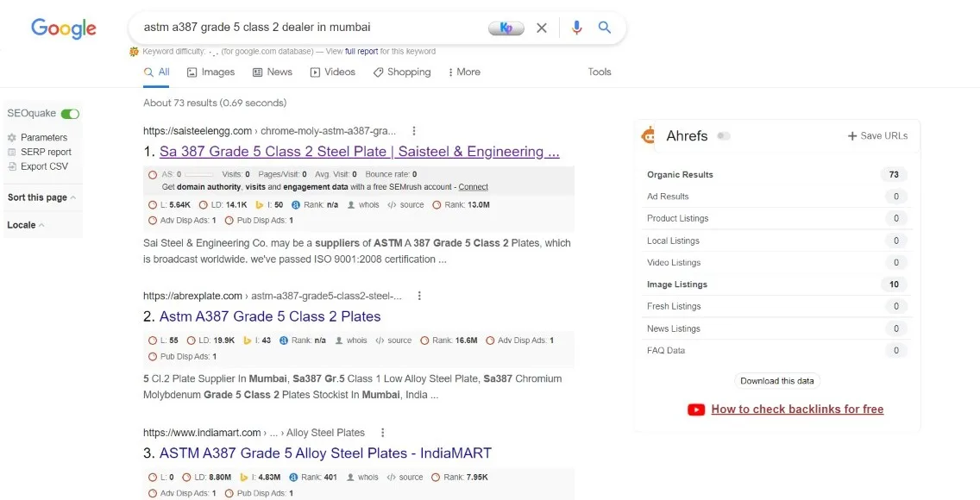Screen dimensions: 980x500
Task: Click the Fresh Listings row
Action: point(777,307)
